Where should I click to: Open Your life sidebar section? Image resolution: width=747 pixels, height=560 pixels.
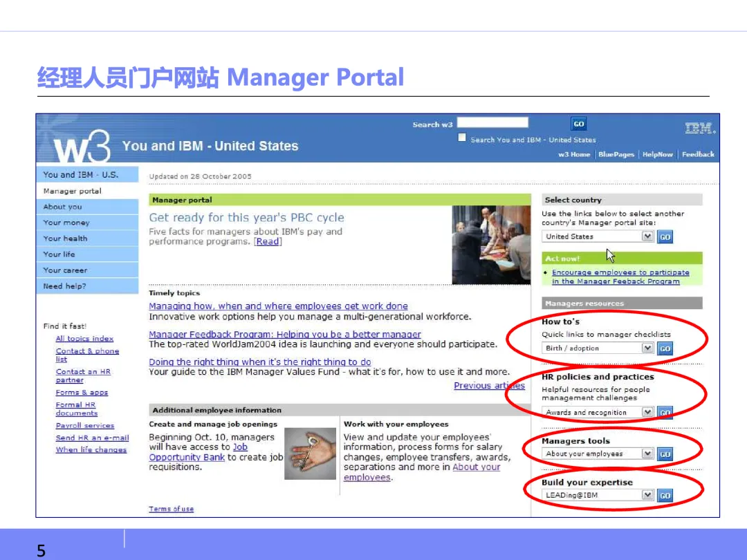(87, 254)
